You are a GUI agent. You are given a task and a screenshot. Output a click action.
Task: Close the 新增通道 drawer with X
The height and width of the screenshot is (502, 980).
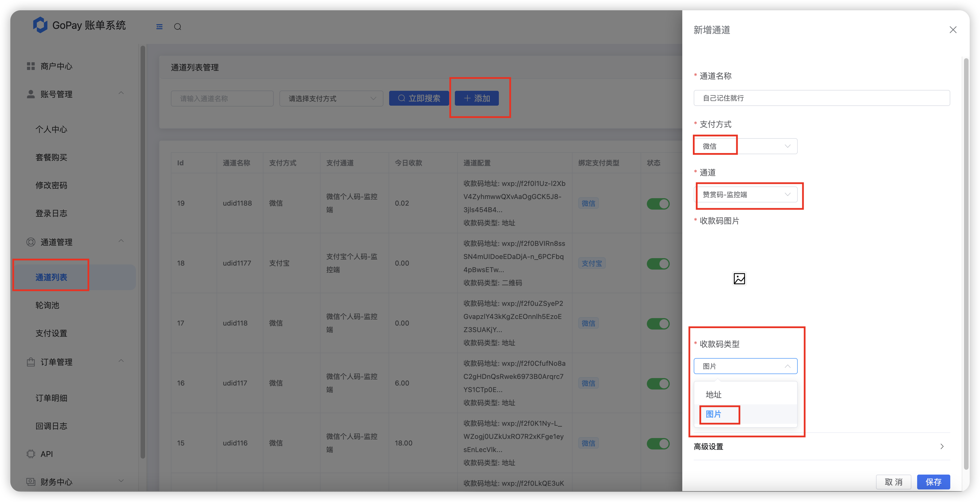[953, 30]
